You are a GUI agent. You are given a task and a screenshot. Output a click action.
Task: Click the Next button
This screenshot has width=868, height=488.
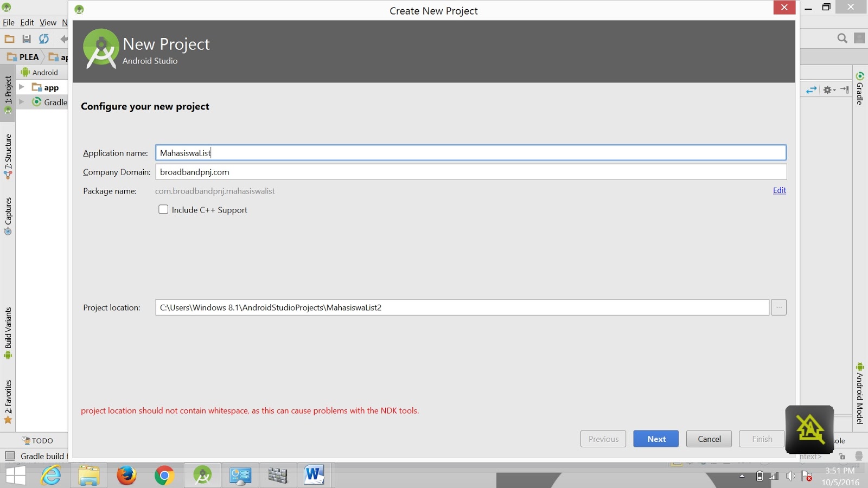click(x=656, y=439)
